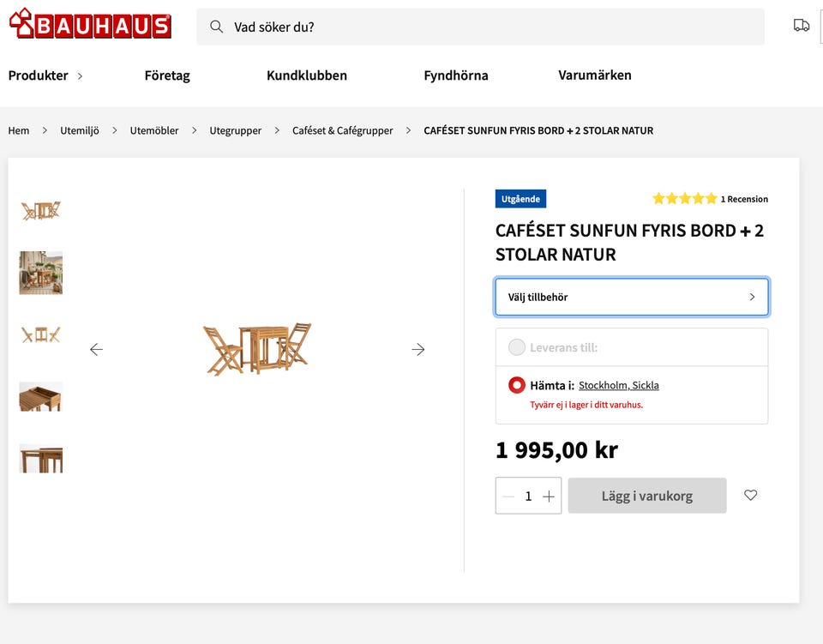
Task: Show next product image arrow
Action: click(x=418, y=349)
